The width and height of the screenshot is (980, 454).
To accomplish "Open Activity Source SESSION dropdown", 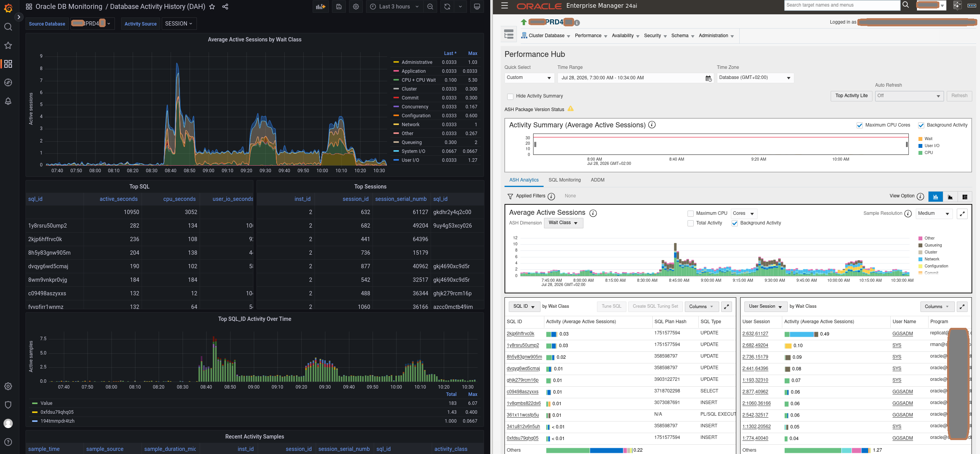I will click(179, 24).
